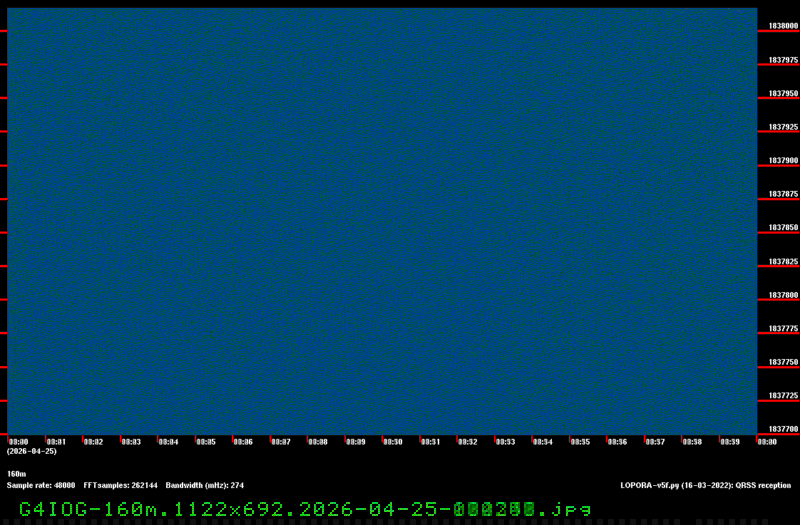
Task: Select the 1837800 frequency marker
Action: pos(783,295)
